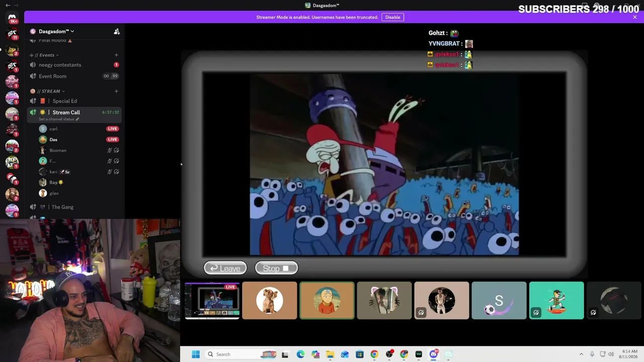The width and height of the screenshot is (644, 362).
Task: Join the neegy contestants voice channel
Action: pos(74,65)
